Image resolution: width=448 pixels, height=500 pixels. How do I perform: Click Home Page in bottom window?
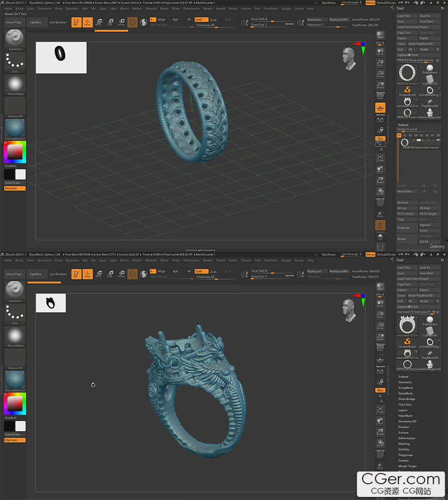tap(14, 274)
